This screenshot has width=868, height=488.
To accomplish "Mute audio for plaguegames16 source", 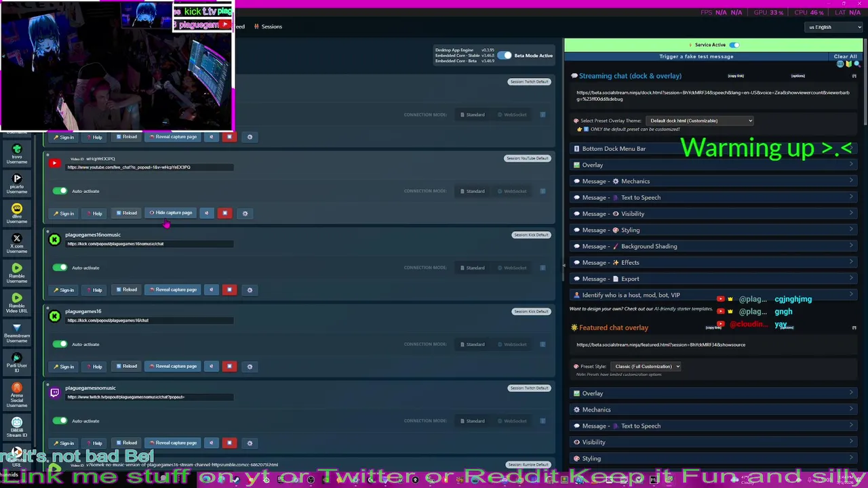I will coord(211,367).
